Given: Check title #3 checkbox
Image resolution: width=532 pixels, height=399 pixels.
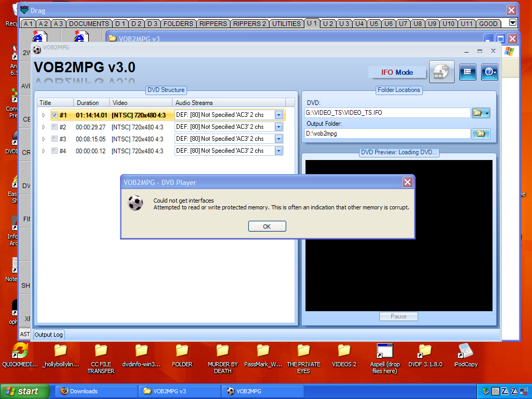Looking at the screenshot, I should [x=54, y=139].
